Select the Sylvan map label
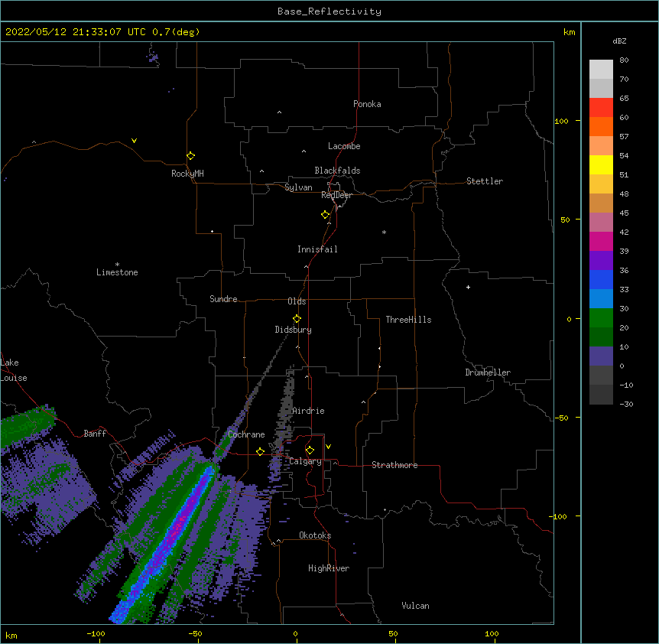 pos(298,187)
